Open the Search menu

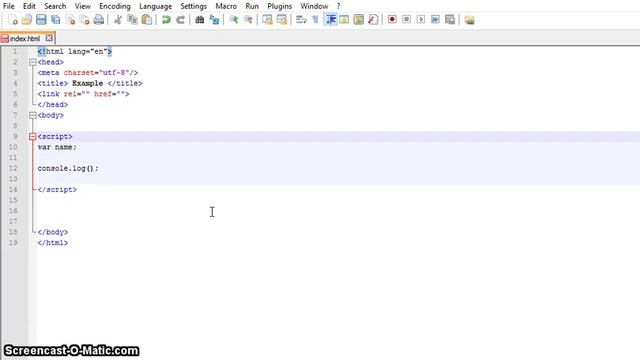[55, 6]
